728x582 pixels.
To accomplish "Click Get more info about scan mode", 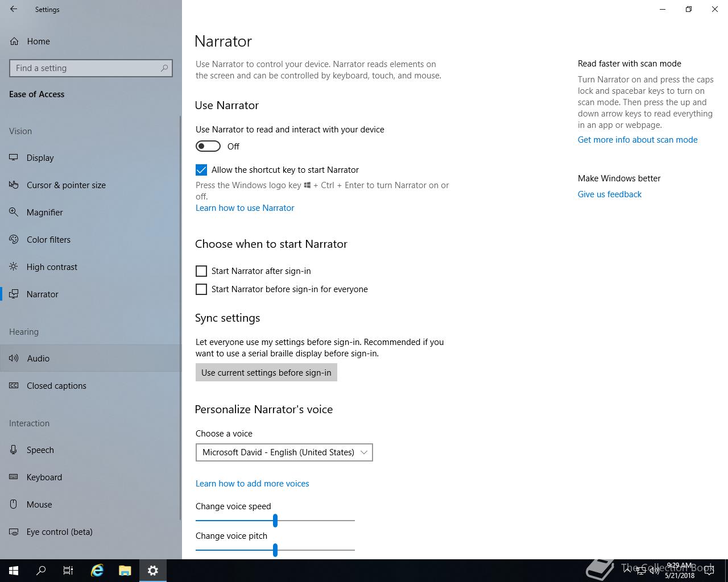I will point(638,140).
